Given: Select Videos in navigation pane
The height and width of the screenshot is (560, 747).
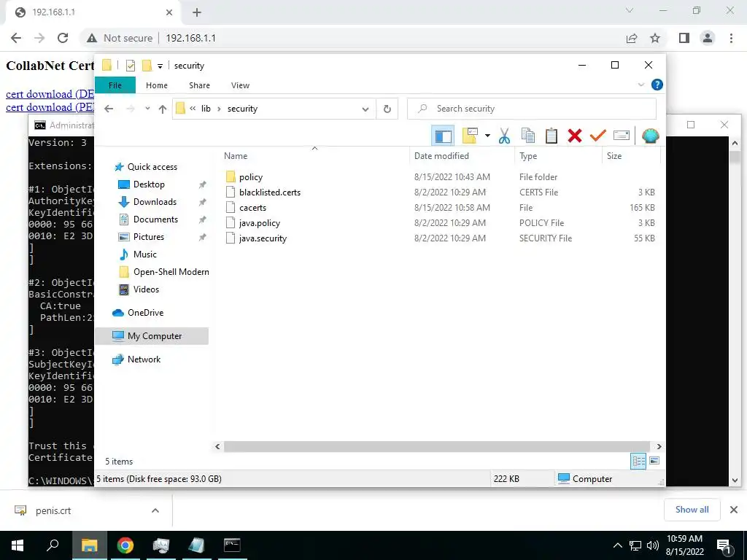Looking at the screenshot, I should pyautogui.click(x=146, y=289).
